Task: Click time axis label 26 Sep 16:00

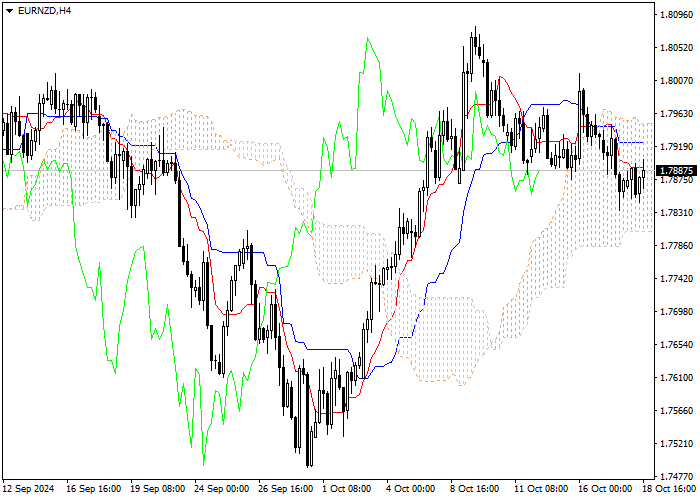Action: pos(286,489)
